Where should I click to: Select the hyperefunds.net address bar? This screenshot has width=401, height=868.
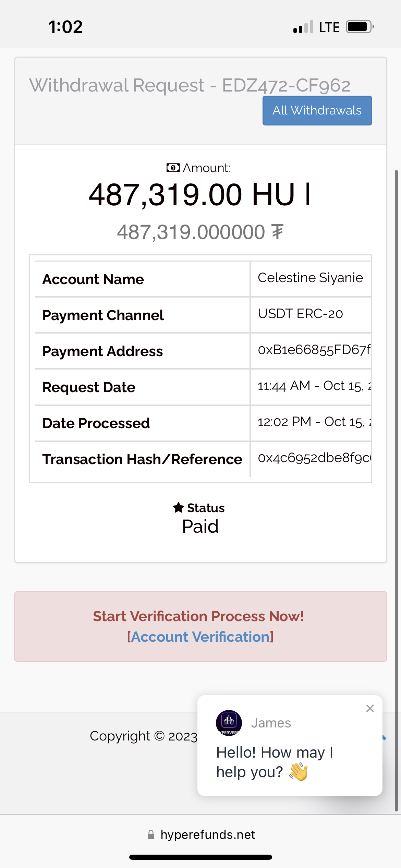[x=207, y=835]
